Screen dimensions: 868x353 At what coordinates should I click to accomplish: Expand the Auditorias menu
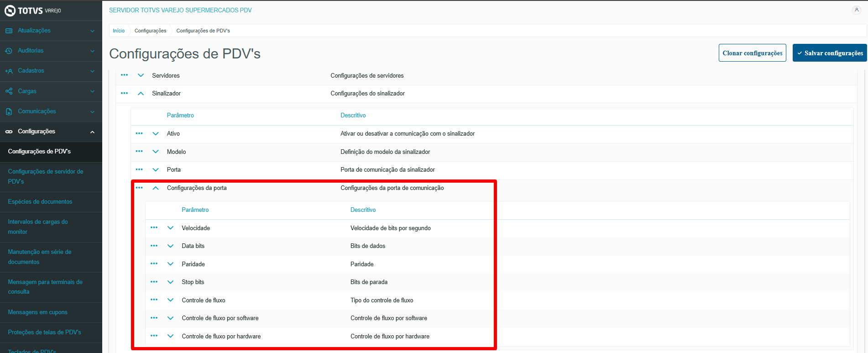93,51
